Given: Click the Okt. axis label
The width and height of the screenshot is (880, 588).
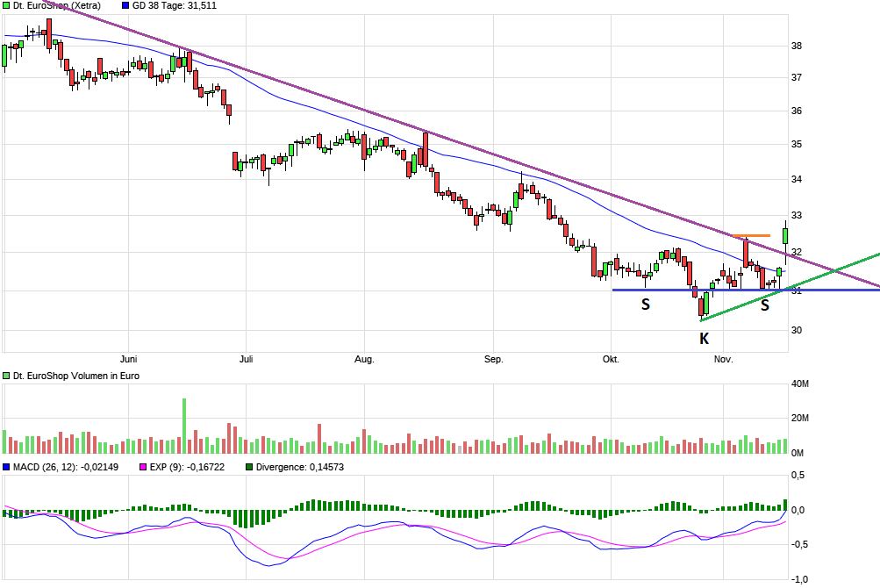Looking at the screenshot, I should pyautogui.click(x=612, y=358).
